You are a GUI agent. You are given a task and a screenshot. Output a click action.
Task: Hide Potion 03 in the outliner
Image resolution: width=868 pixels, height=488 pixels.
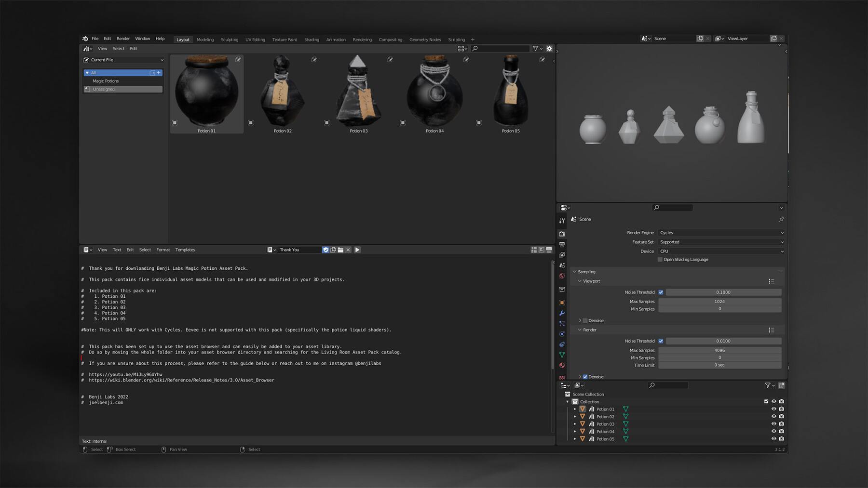pyautogui.click(x=774, y=423)
